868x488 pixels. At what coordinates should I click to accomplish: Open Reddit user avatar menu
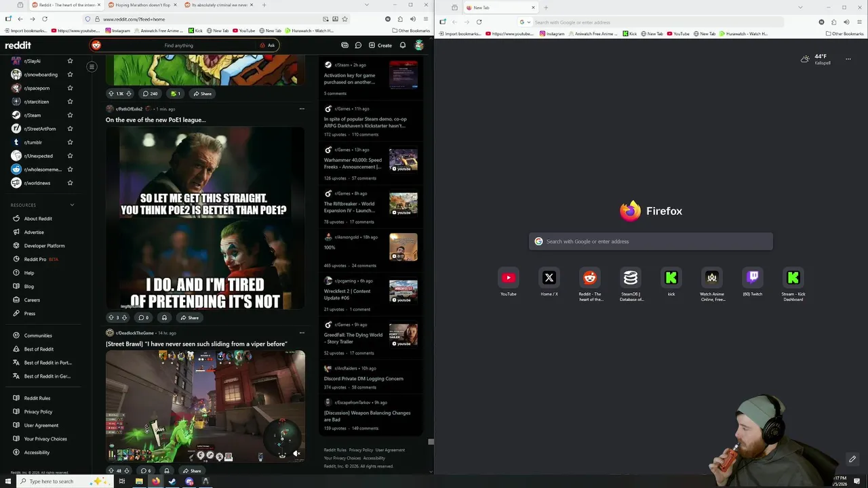(419, 45)
